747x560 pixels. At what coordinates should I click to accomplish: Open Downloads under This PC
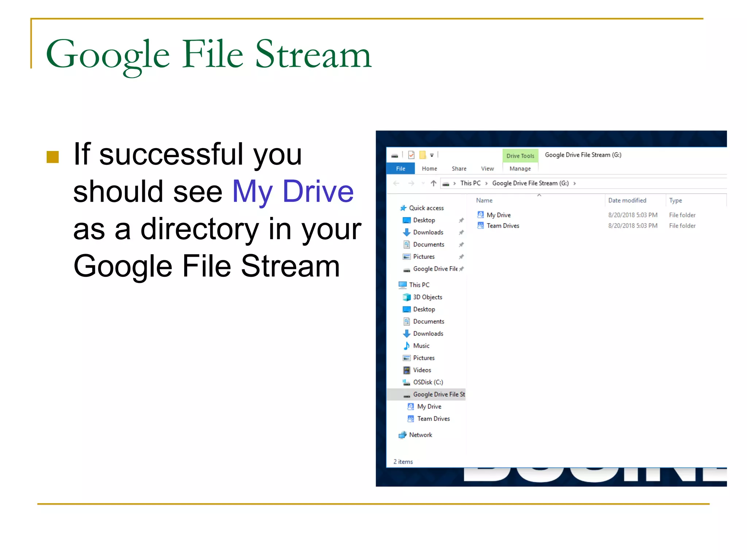(x=428, y=334)
